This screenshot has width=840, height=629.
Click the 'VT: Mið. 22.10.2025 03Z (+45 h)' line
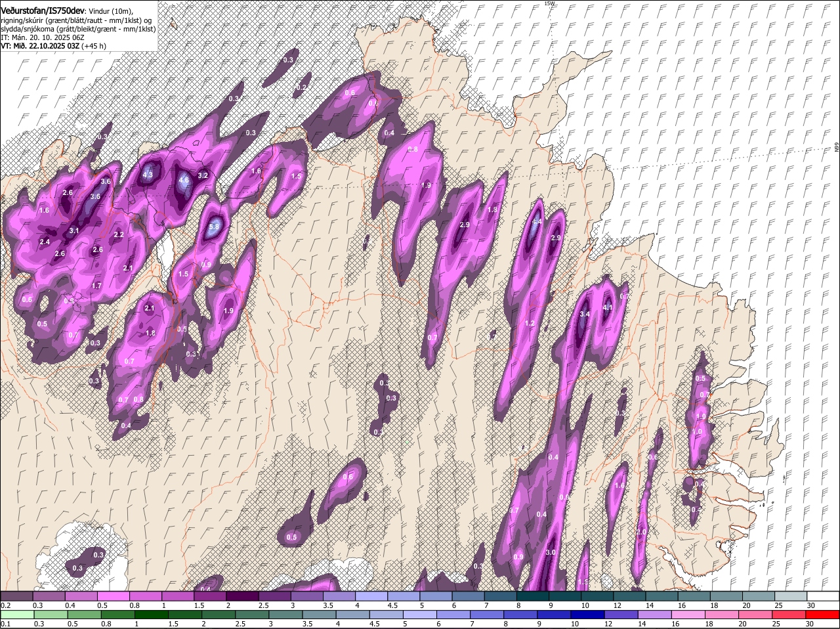[54, 46]
